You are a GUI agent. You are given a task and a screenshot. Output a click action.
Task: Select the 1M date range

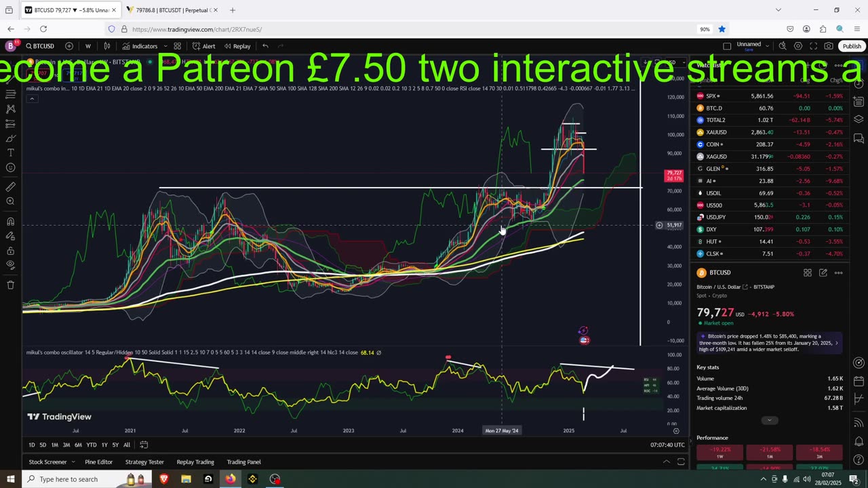point(54,445)
